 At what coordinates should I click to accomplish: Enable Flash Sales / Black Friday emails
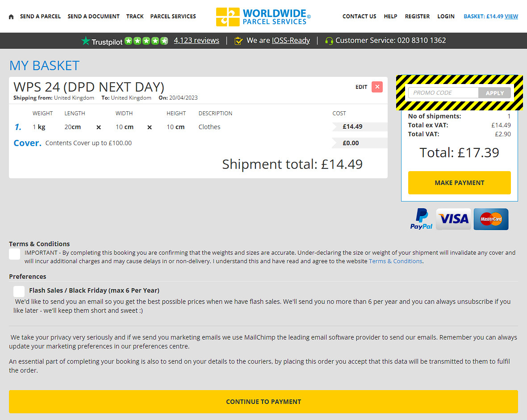[19, 291]
